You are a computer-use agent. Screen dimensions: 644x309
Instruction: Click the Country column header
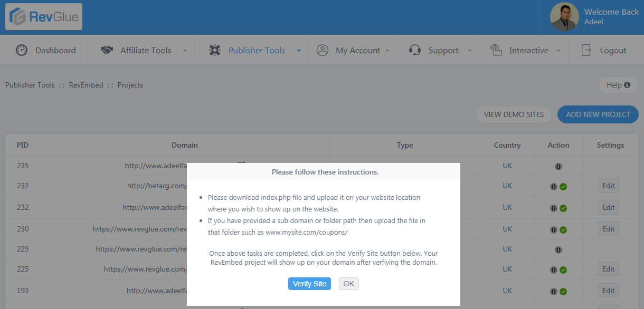pyautogui.click(x=507, y=145)
